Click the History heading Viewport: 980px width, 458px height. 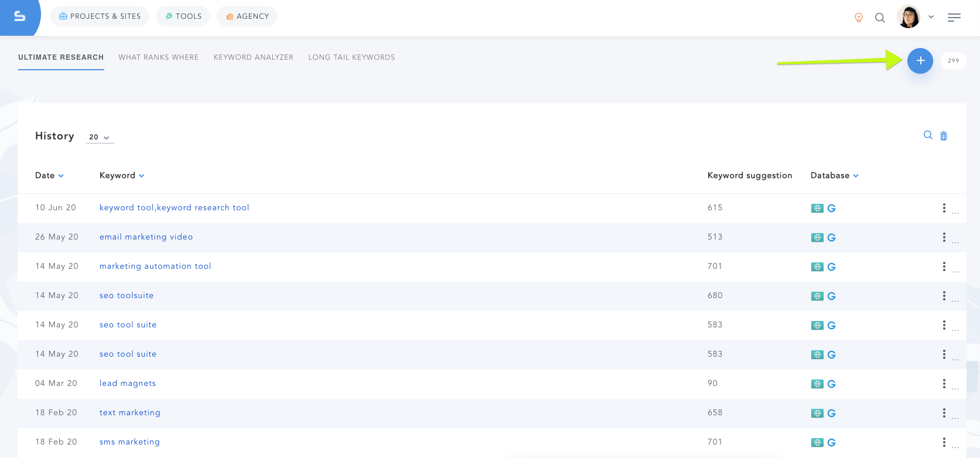[54, 136]
